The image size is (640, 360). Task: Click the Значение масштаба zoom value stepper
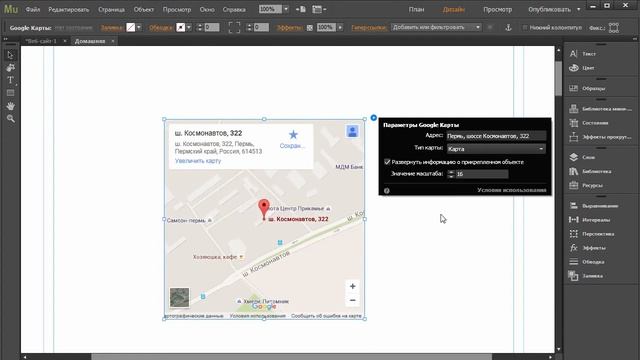(451, 174)
